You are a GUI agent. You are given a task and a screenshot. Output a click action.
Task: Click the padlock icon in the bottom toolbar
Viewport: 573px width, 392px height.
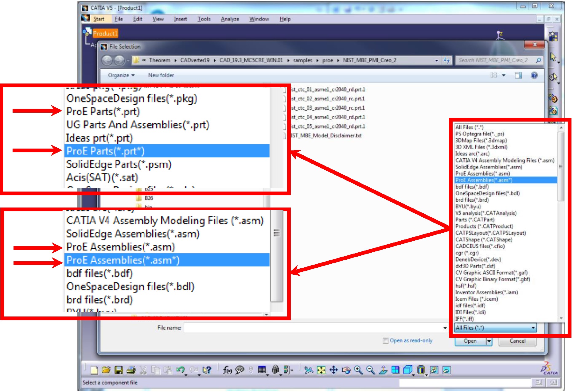click(x=275, y=370)
